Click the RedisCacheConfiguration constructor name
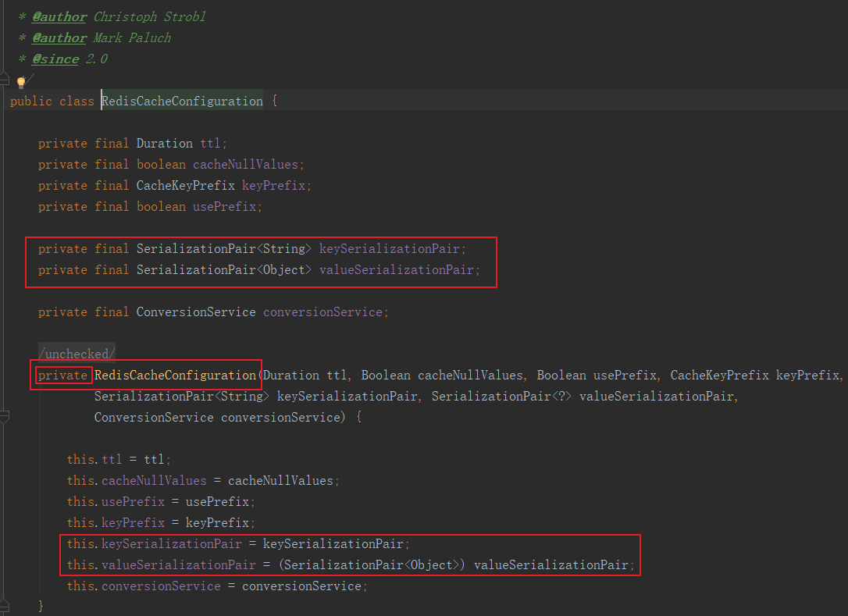 point(175,376)
